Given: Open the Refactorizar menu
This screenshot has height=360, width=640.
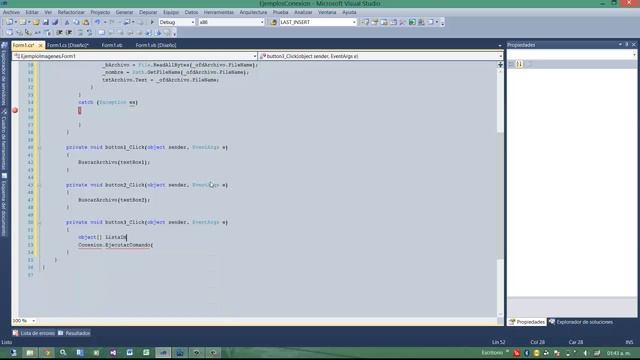Looking at the screenshot, I should coord(71,12).
